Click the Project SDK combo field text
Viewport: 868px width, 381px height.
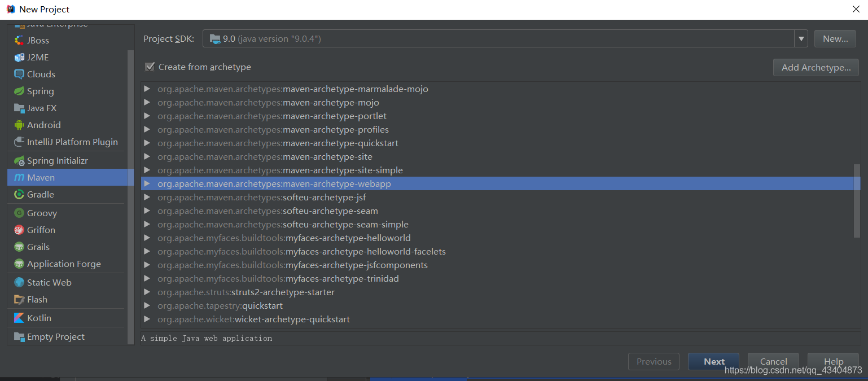272,38
